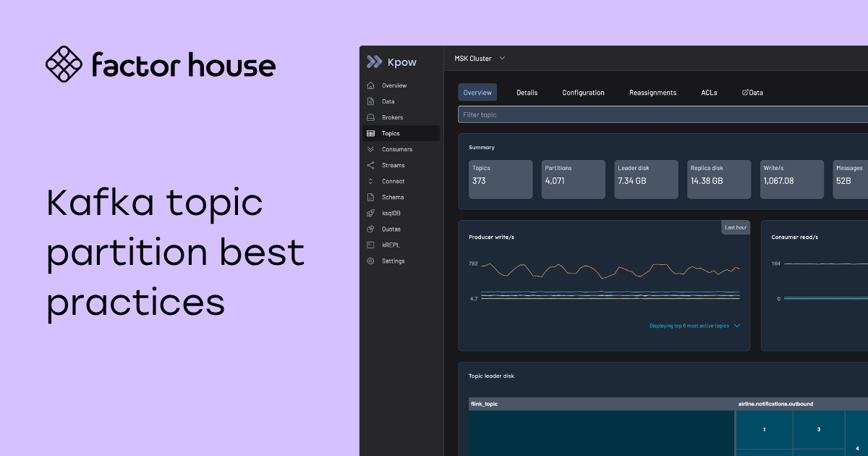Open the MSK Cluster dropdown
Image resolution: width=868 pixels, height=456 pixels.
(x=480, y=58)
